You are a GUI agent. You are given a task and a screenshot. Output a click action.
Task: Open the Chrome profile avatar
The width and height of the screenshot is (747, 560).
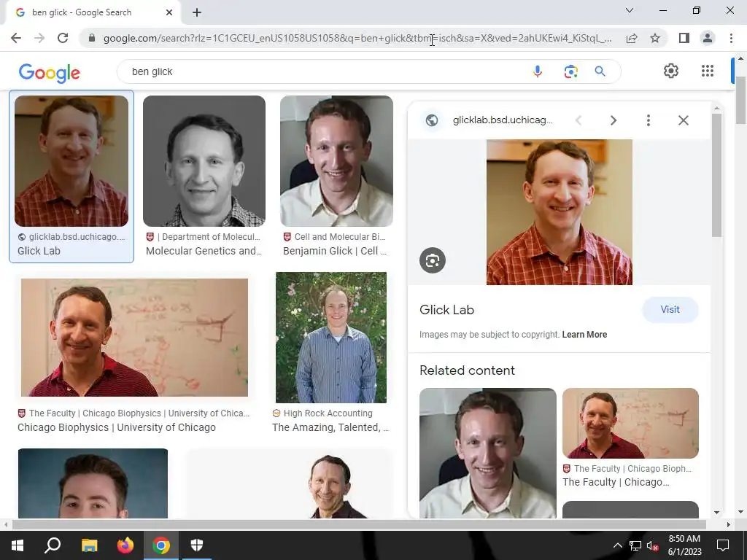(x=708, y=38)
